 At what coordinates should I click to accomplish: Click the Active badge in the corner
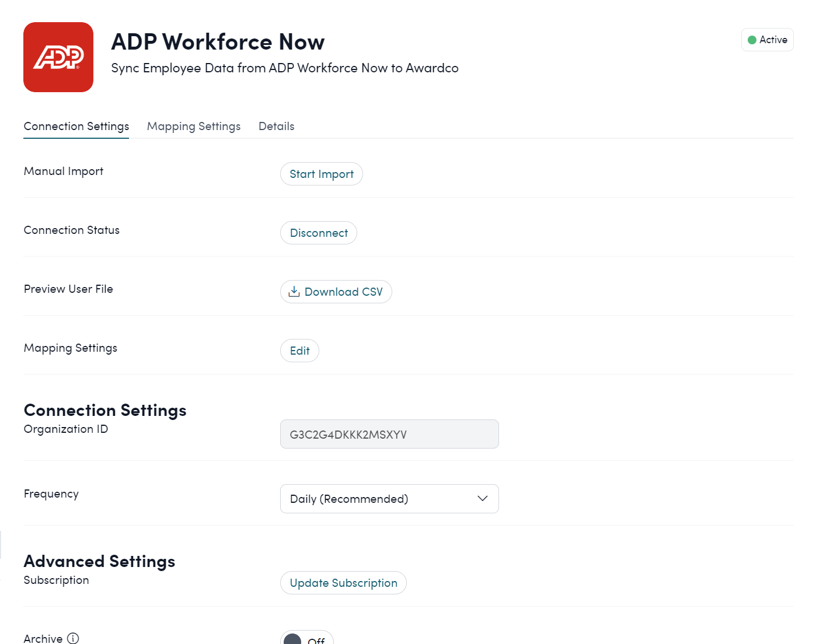[767, 40]
